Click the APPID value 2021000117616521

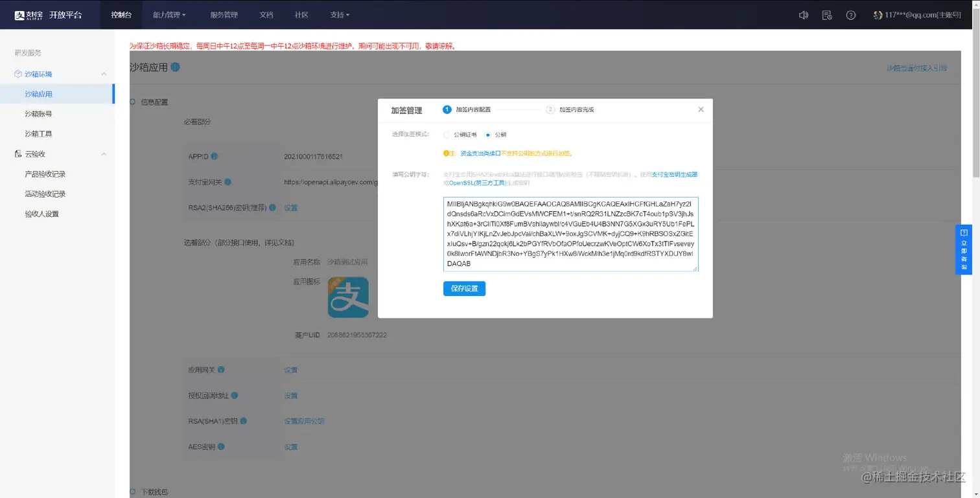313,157
